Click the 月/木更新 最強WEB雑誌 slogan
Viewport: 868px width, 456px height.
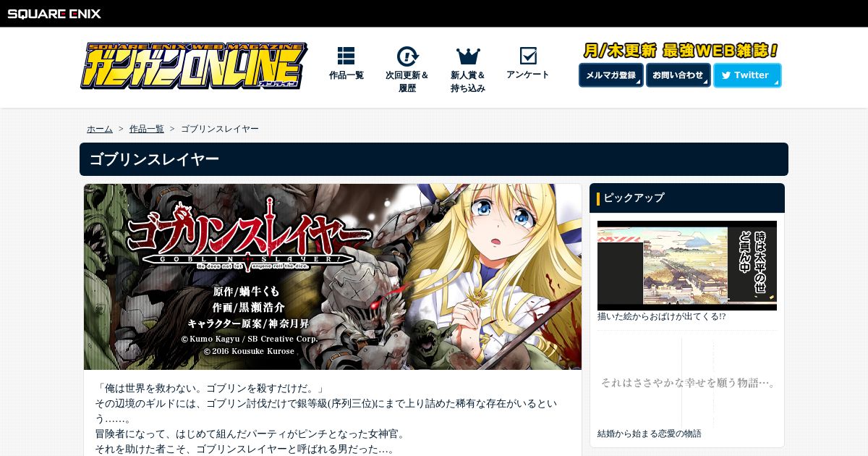[681, 51]
